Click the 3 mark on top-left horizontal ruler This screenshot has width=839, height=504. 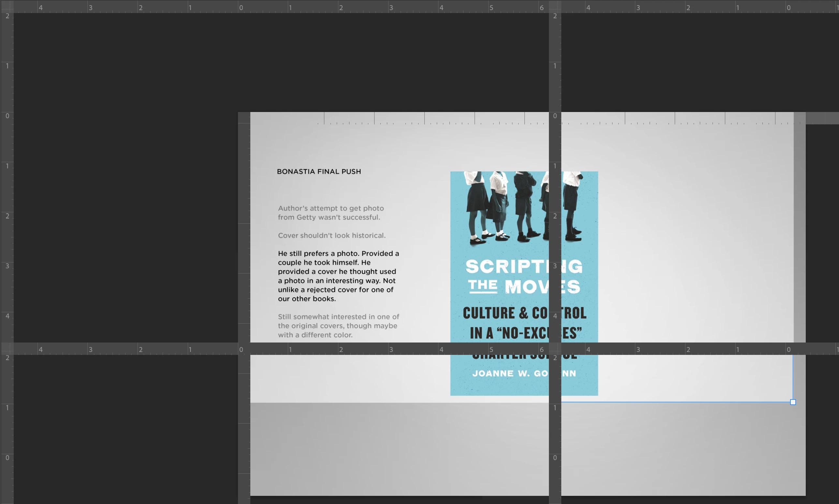pyautogui.click(x=90, y=7)
